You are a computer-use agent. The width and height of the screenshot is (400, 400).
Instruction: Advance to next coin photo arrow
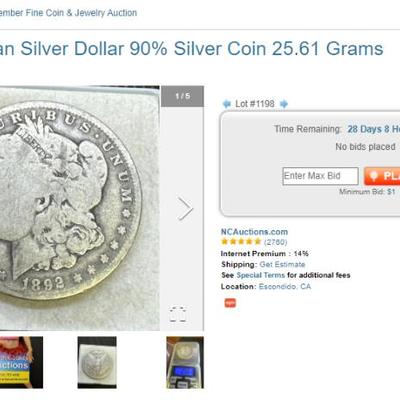[x=185, y=209]
